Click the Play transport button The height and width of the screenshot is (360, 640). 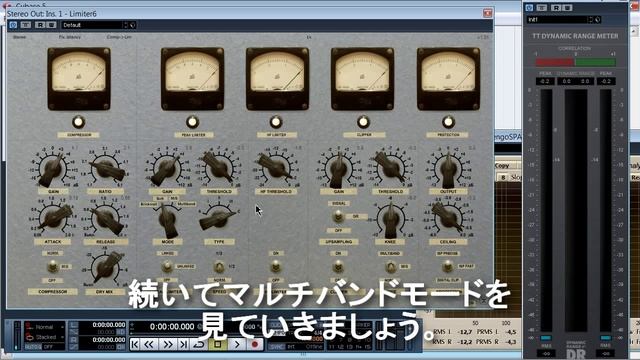(237, 344)
